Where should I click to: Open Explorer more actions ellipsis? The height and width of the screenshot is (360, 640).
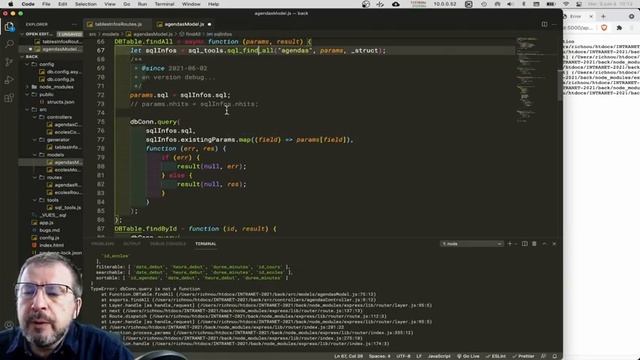(74, 24)
